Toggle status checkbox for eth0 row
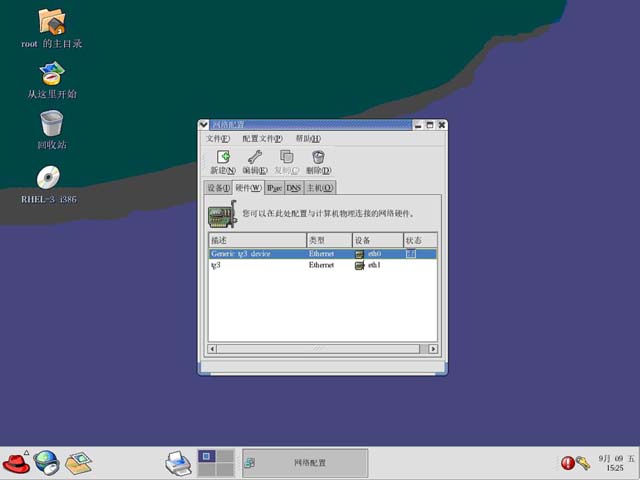 point(411,253)
